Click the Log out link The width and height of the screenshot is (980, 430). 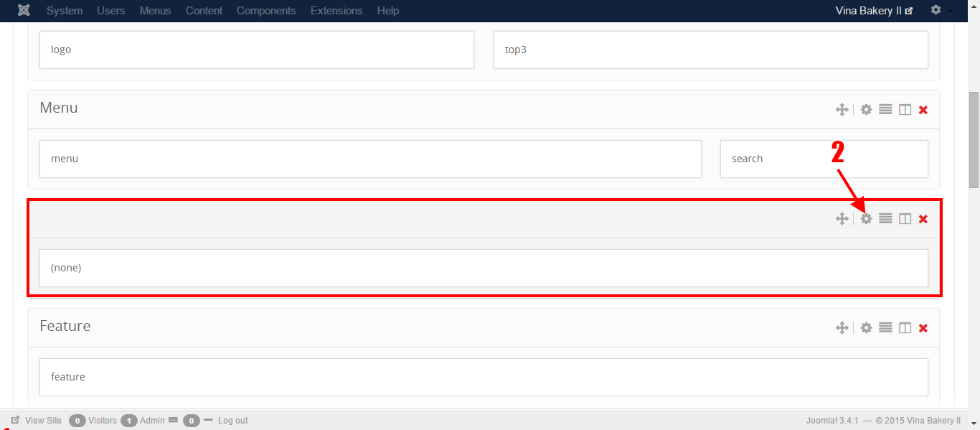[x=232, y=421]
